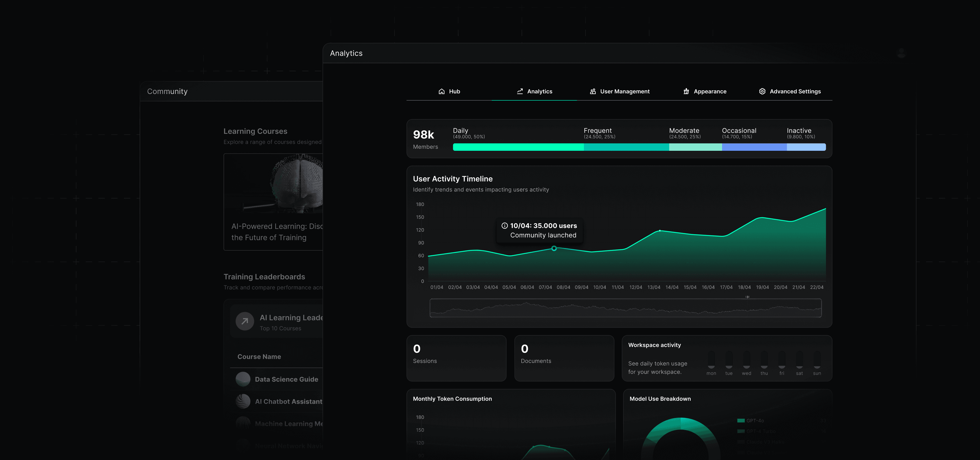Screen dimensions: 980x460
Task: Click the user profile avatar in Analytics header
Action: tap(901, 53)
